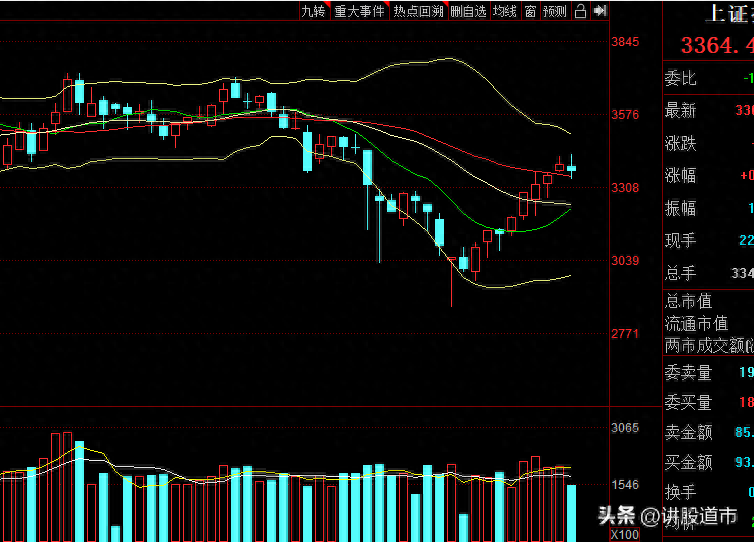
Task: Click the 涨跌 change label
Action: pos(680,143)
